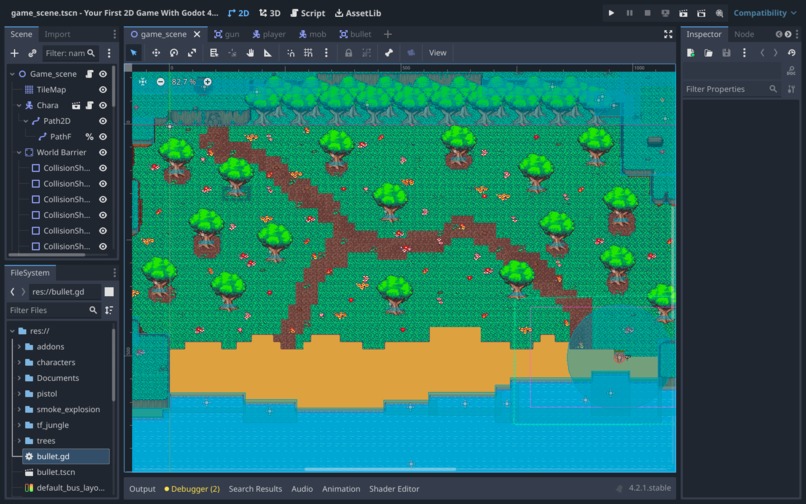Run a specific scene clapperboard icon
Screen dimensions: 806x504
point(701,13)
